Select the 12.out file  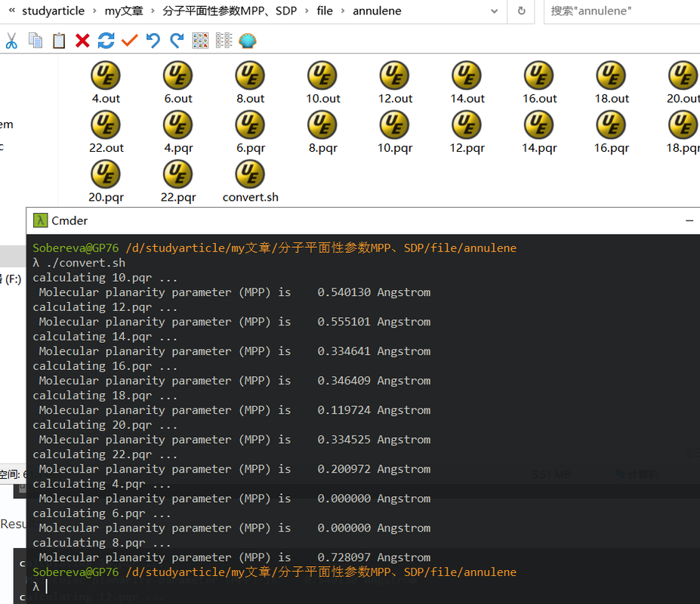(395, 83)
